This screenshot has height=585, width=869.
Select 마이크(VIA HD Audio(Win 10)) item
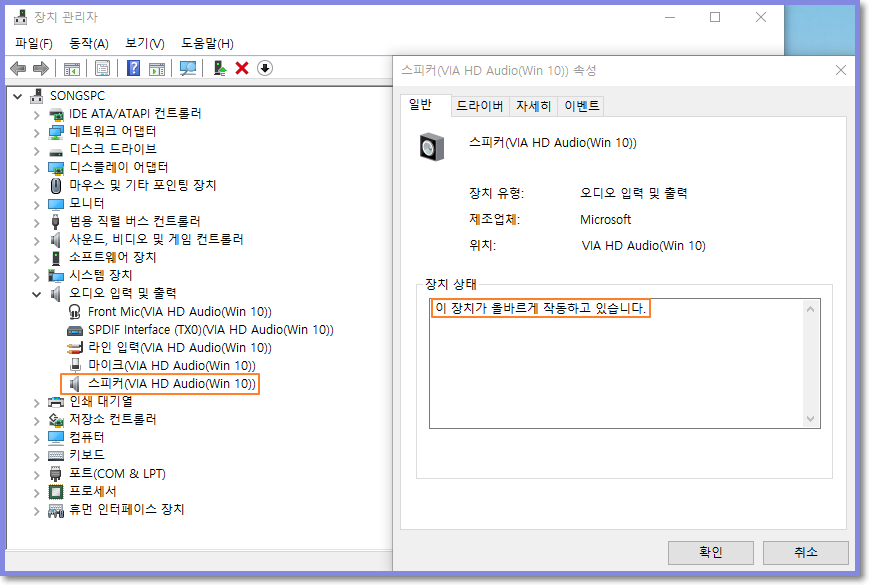pyautogui.click(x=172, y=366)
